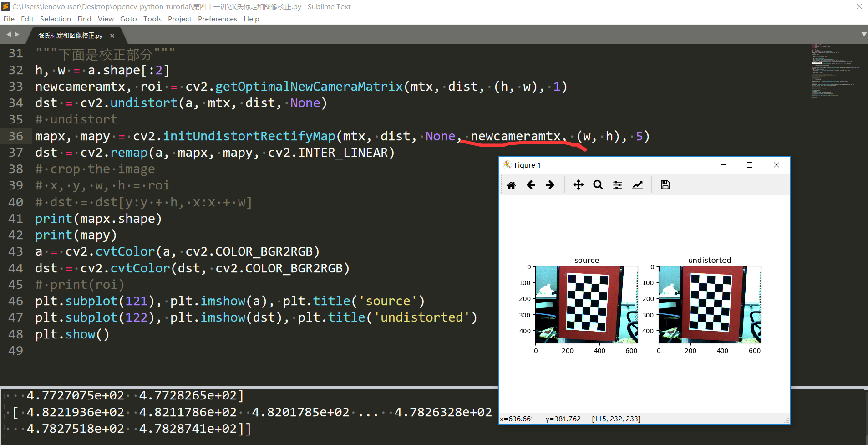Activate the Zoom to rectangle tool
868x445 pixels.
[598, 185]
